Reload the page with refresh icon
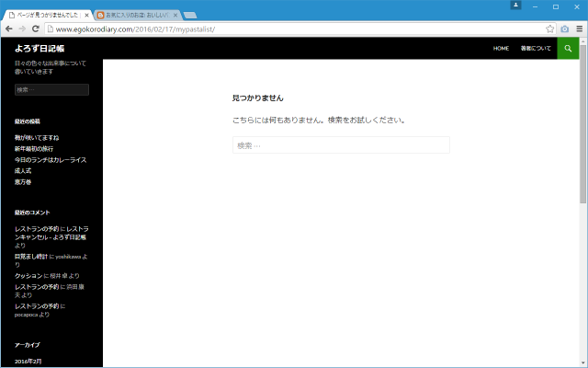This screenshot has height=368, width=588. (40, 29)
